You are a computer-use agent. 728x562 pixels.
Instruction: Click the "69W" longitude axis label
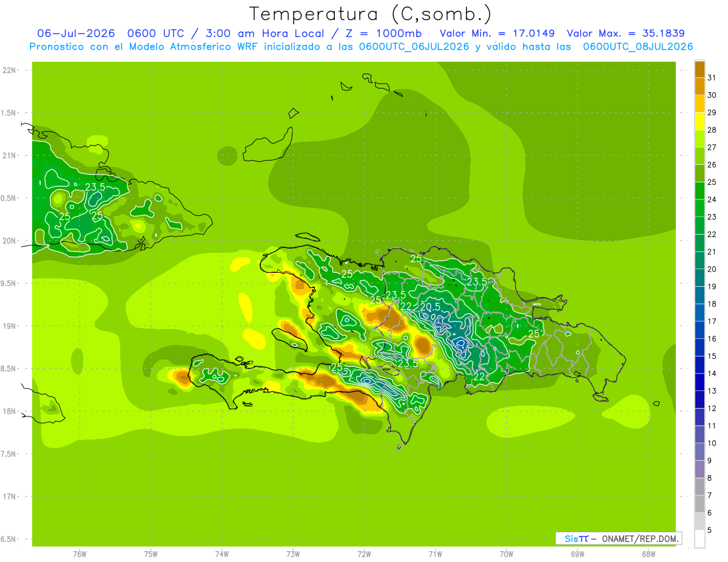578,554
